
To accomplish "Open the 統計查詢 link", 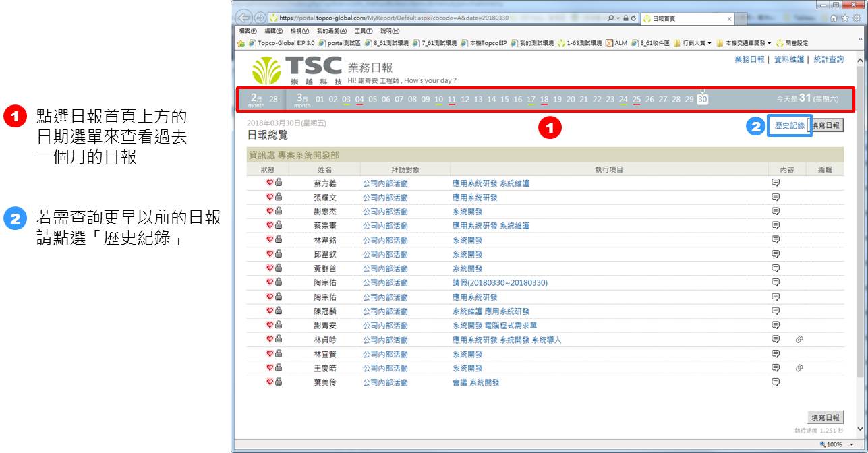I will [828, 59].
